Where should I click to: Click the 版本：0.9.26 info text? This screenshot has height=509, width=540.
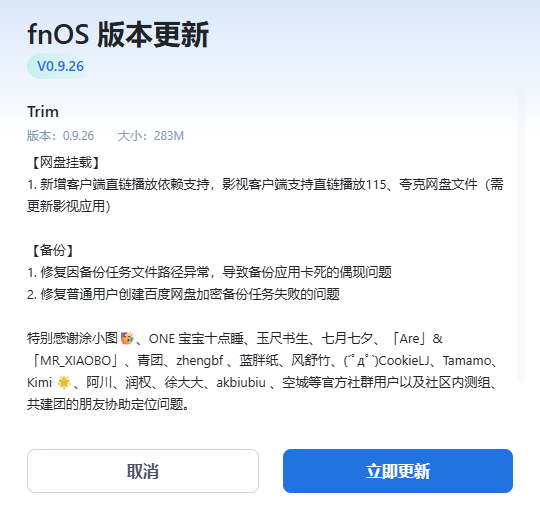point(61,136)
